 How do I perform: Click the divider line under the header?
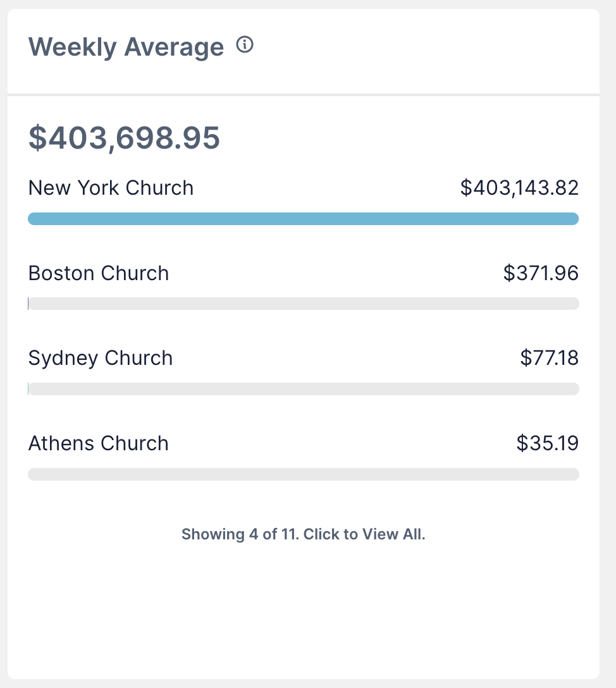303,95
